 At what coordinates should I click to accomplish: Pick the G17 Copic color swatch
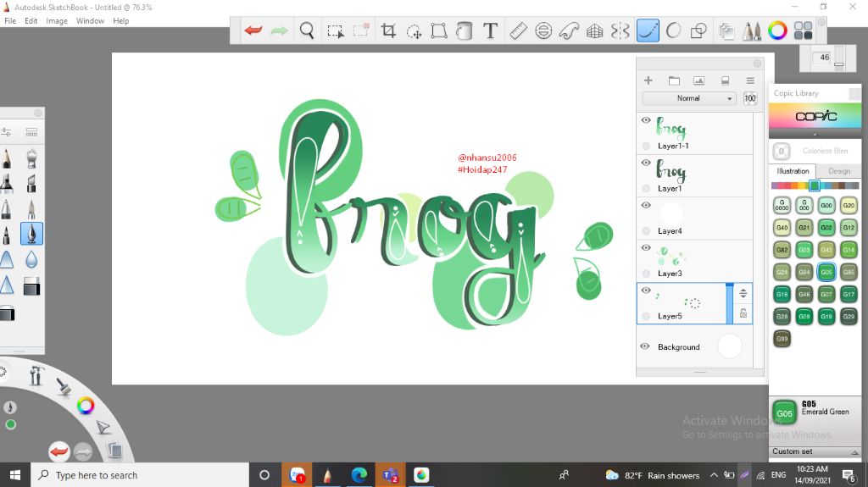click(x=849, y=295)
